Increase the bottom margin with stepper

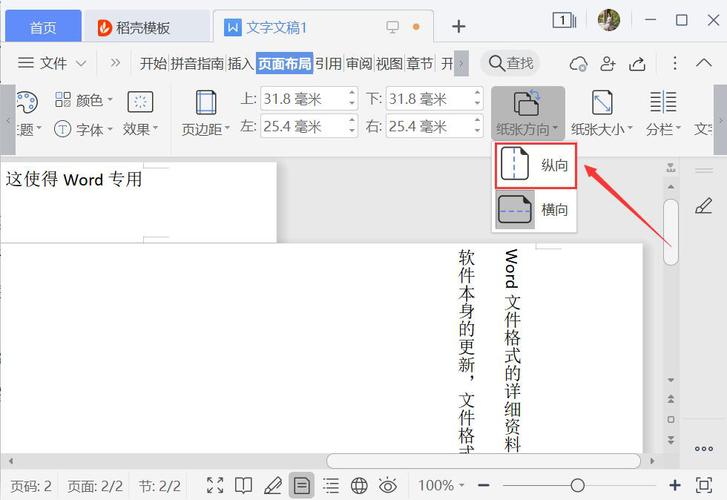[478, 93]
